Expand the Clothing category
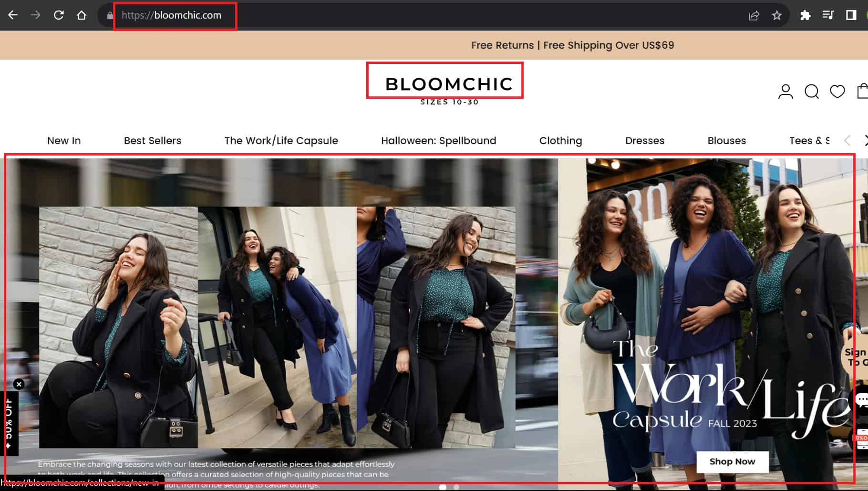The height and width of the screenshot is (491, 868). 560,141
